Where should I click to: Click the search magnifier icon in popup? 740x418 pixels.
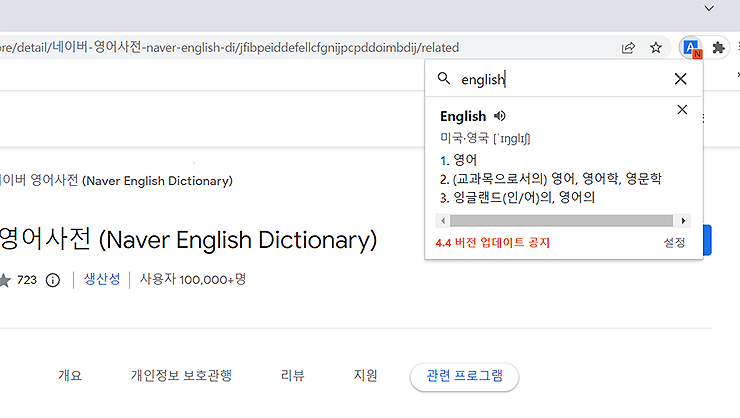(x=444, y=78)
